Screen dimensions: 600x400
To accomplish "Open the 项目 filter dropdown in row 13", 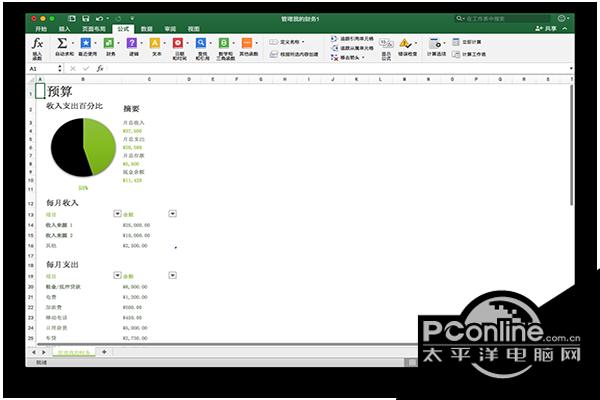I will click(x=117, y=214).
